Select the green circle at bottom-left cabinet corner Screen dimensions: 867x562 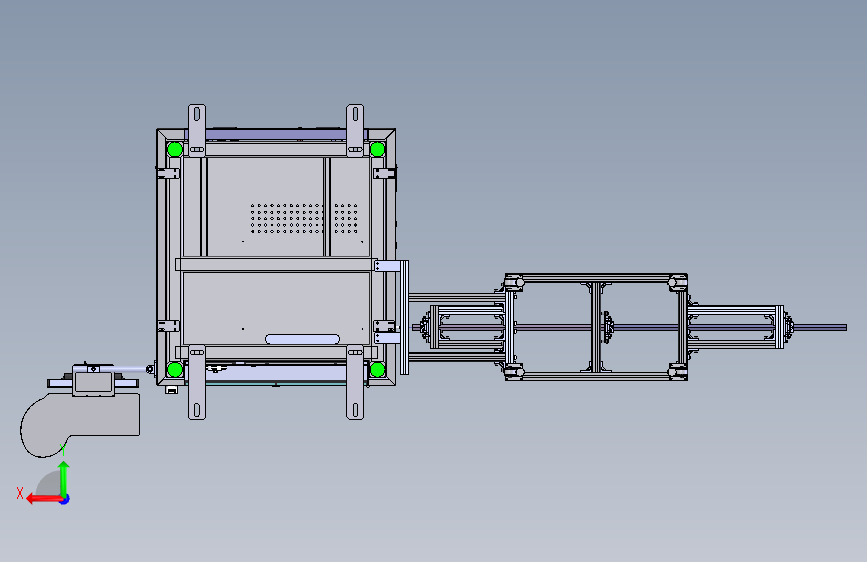point(175,369)
